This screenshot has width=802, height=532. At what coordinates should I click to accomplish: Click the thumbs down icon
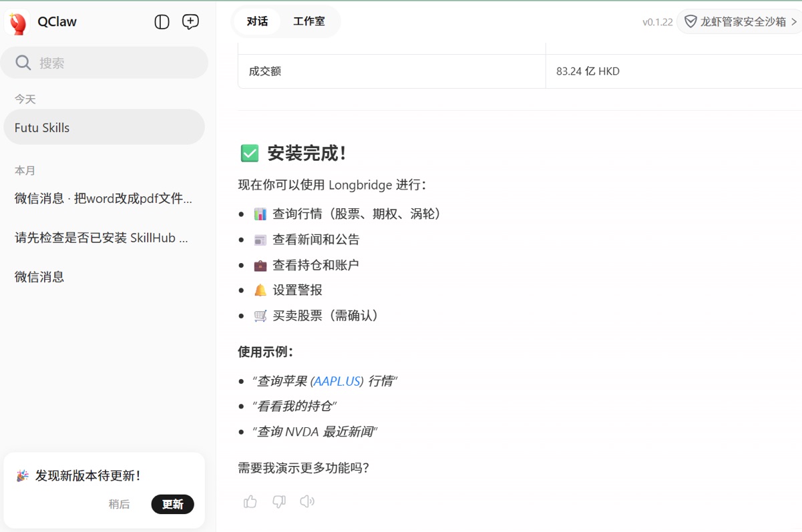pos(278,501)
